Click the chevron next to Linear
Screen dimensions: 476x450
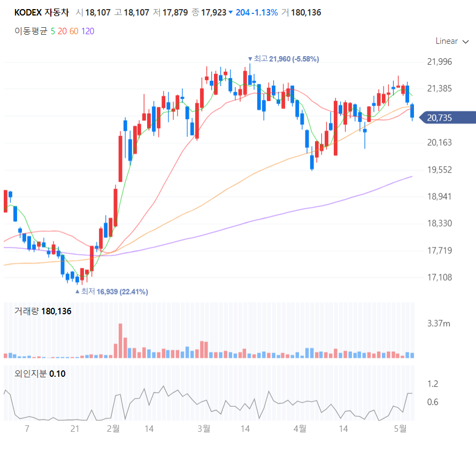[x=465, y=42]
